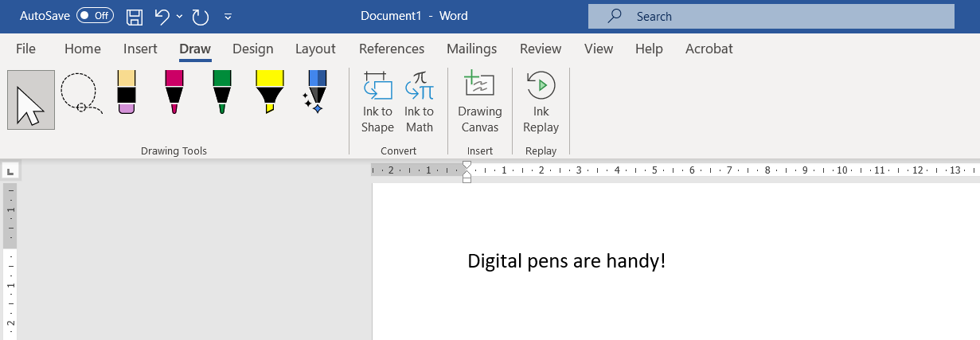Open the Layout tab

pyautogui.click(x=315, y=49)
